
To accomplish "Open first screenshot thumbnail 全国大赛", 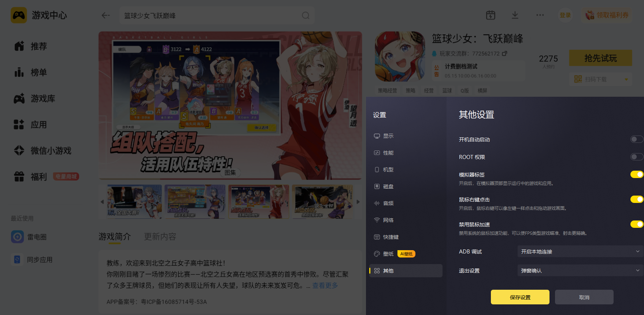I will point(134,202).
